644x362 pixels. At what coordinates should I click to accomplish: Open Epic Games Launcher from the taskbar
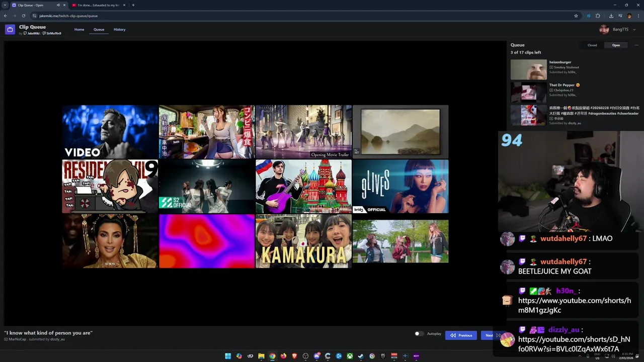(383, 356)
